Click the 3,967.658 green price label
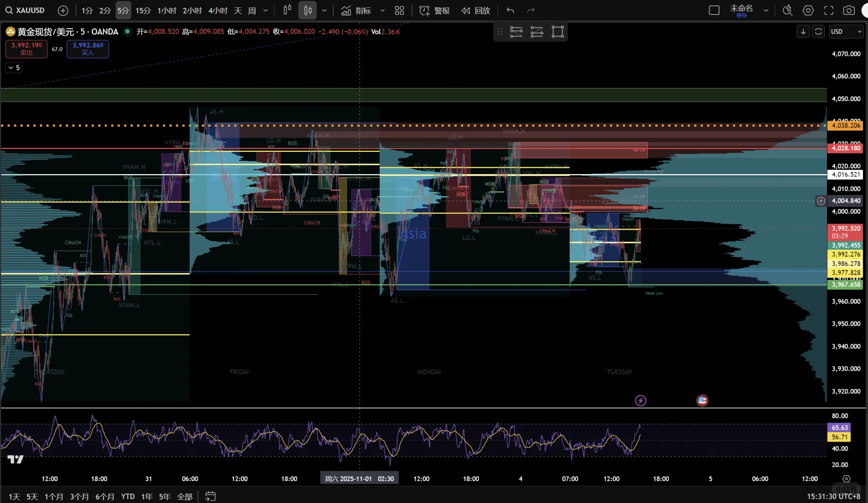868x503 pixels. [x=846, y=285]
